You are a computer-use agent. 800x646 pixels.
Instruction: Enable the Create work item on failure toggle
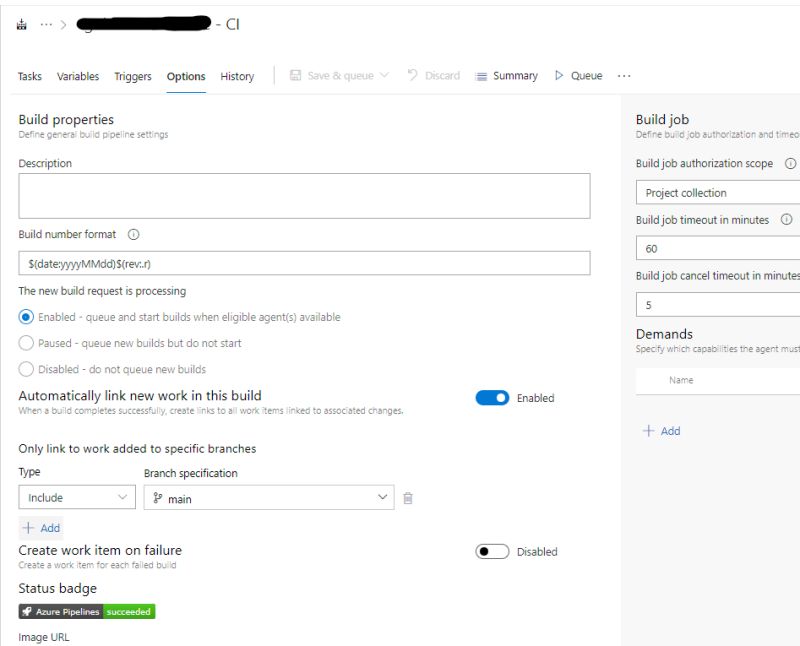(492, 551)
